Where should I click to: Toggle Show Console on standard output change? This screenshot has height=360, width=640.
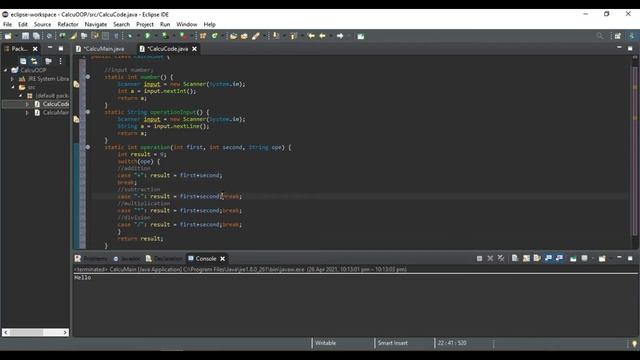click(x=548, y=258)
